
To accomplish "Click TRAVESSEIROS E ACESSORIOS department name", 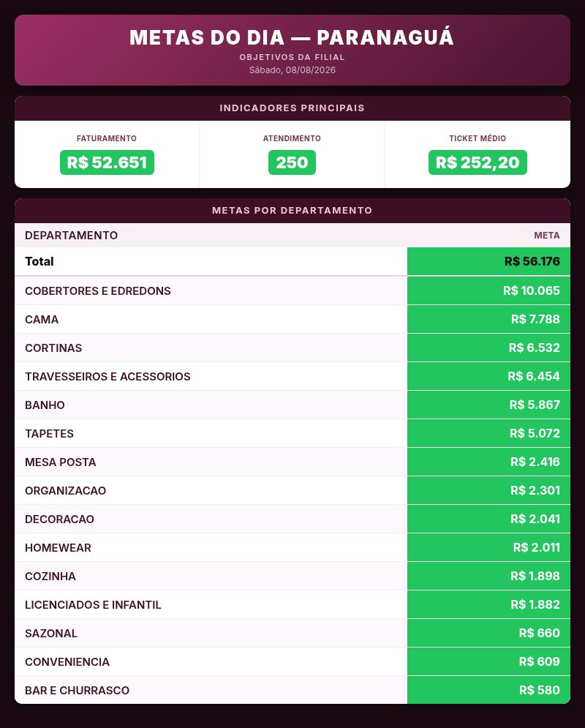I will (x=107, y=377).
